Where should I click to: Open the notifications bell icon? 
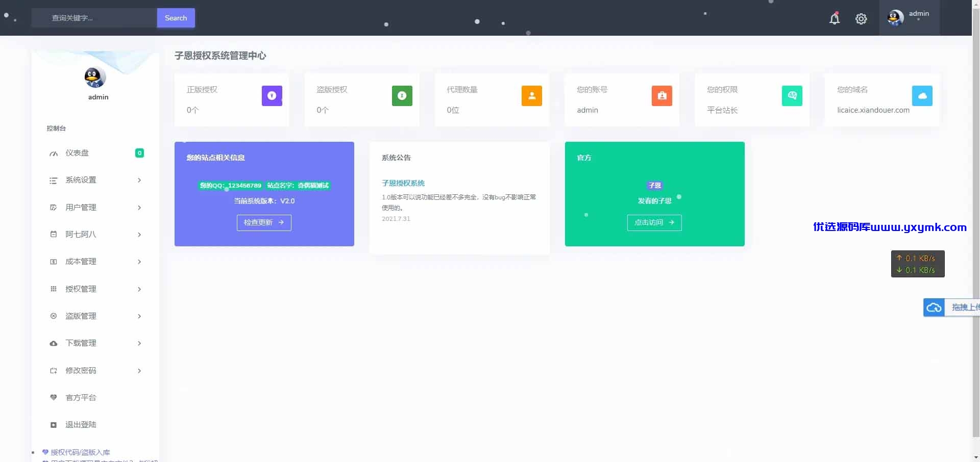tap(835, 18)
